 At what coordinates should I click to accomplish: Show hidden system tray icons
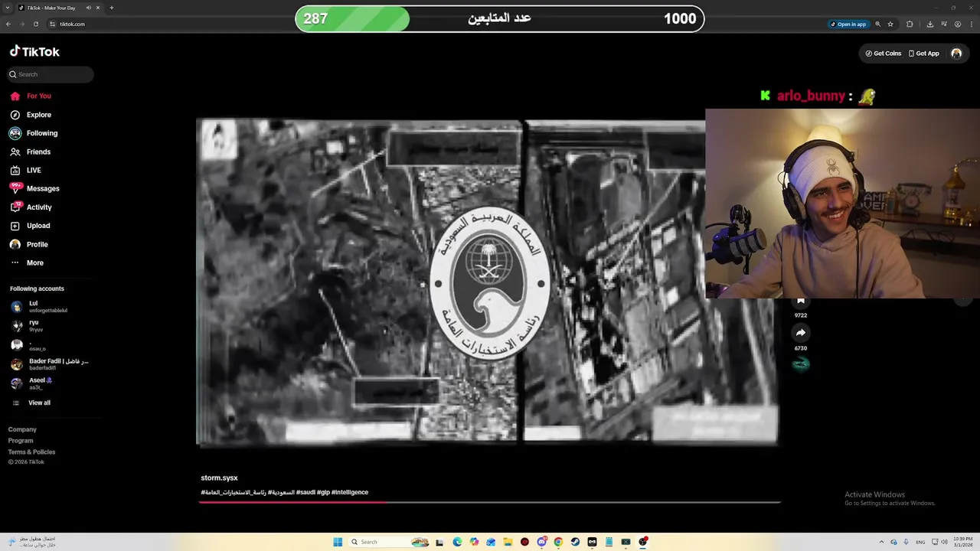[x=881, y=542]
